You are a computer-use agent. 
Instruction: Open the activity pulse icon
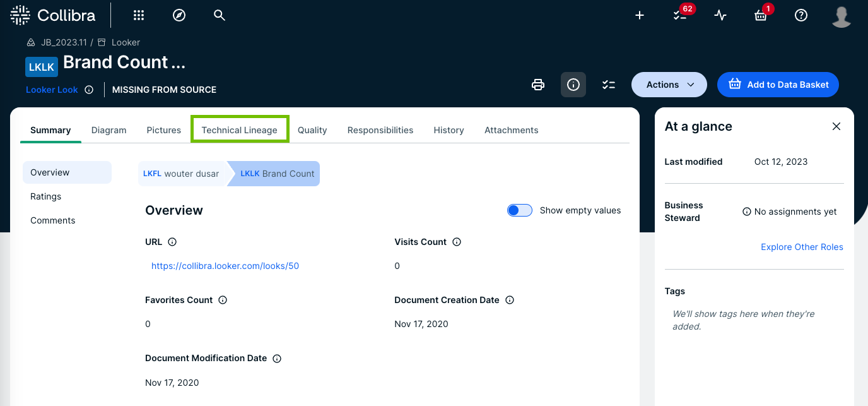click(720, 16)
